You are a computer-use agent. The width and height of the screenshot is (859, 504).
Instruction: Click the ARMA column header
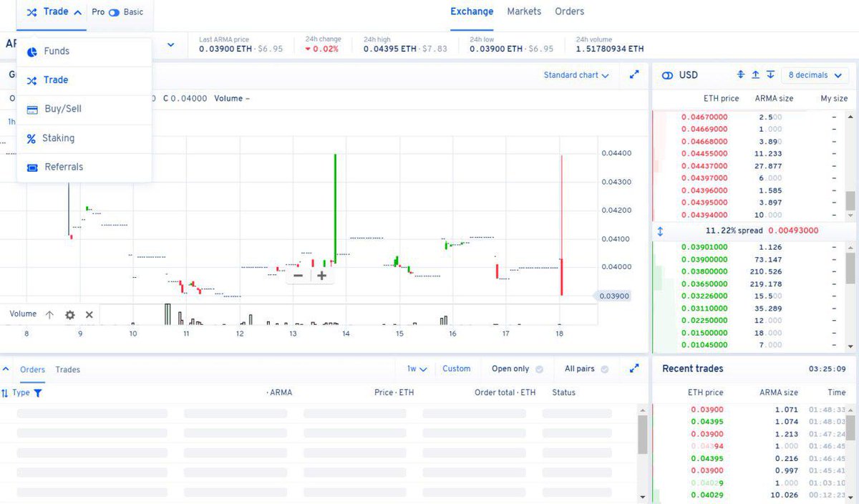point(278,392)
